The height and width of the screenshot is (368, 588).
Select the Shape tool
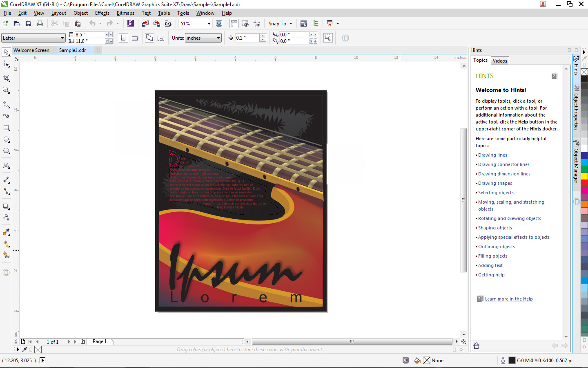click(x=6, y=64)
